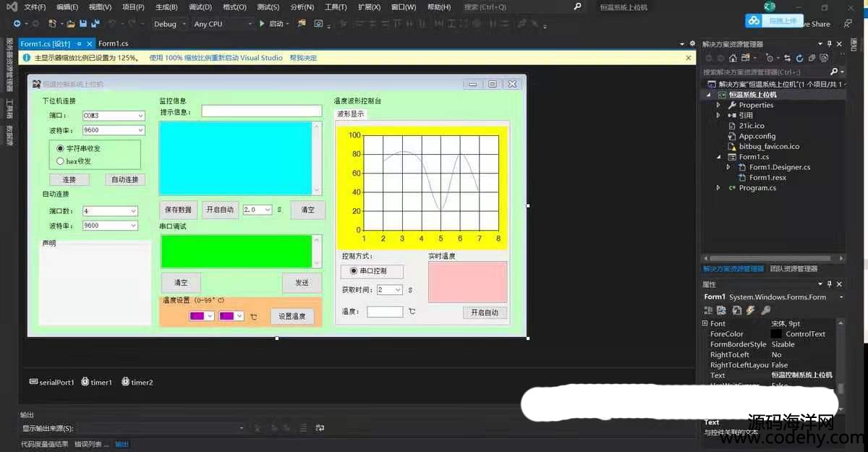
Task: Select the hex收发 radio button
Action: pyautogui.click(x=60, y=161)
